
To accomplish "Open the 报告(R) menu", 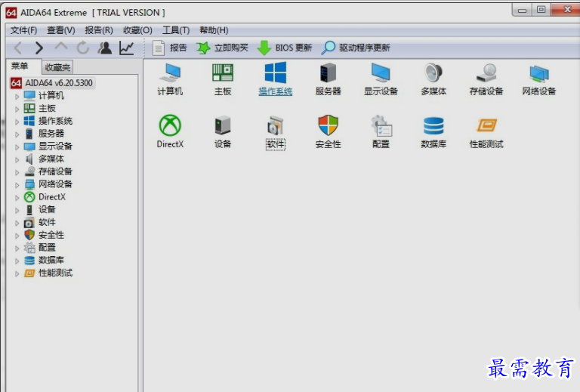I will pos(99,30).
